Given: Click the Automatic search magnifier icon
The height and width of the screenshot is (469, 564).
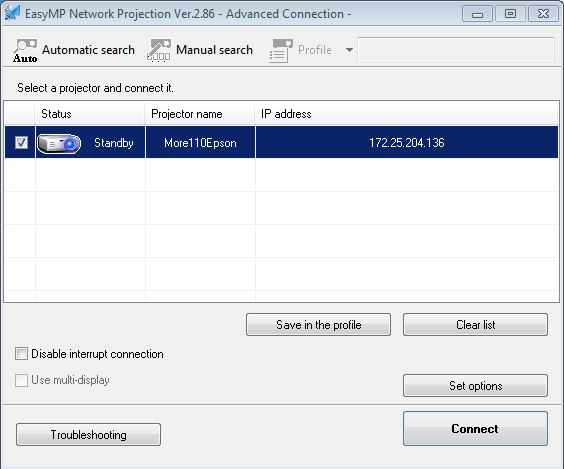Looking at the screenshot, I should point(25,51).
